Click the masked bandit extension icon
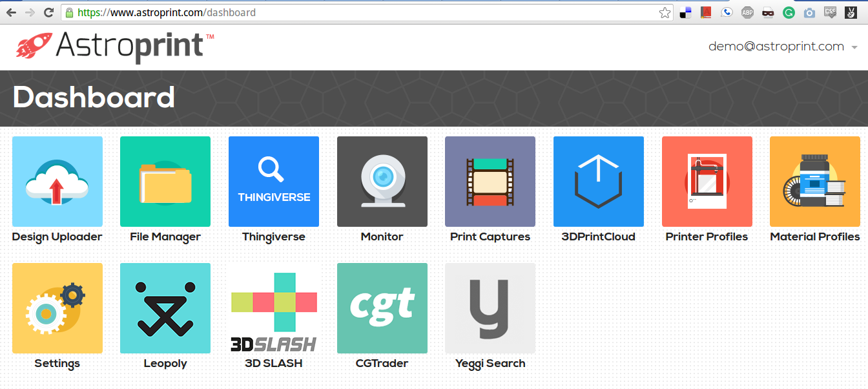The height and width of the screenshot is (389, 868). (768, 12)
